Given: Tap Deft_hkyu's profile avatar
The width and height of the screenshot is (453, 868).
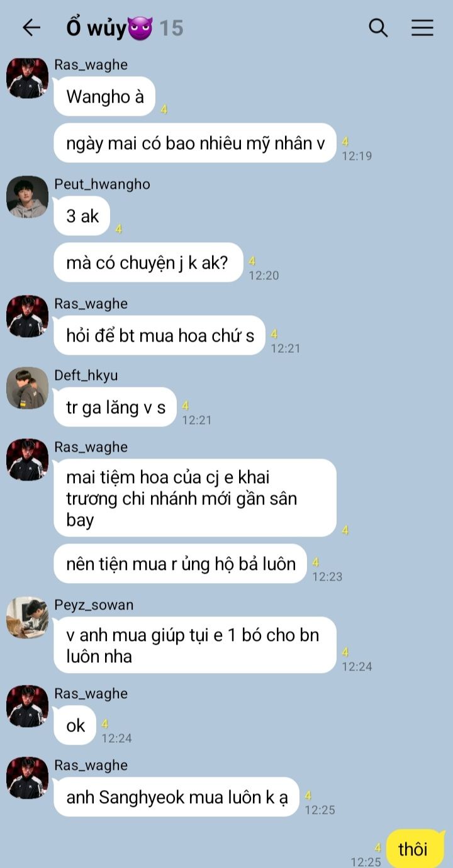Looking at the screenshot, I should pyautogui.click(x=27, y=388).
